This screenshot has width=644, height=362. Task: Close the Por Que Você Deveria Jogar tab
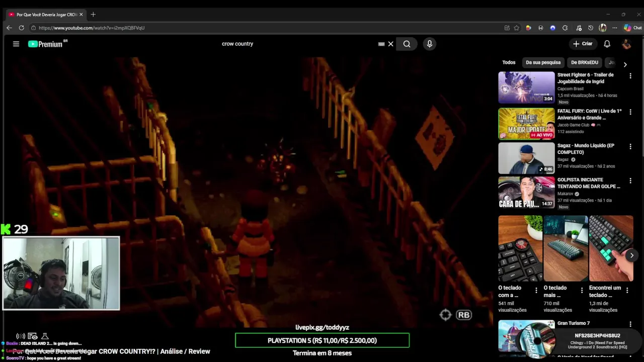81,15
